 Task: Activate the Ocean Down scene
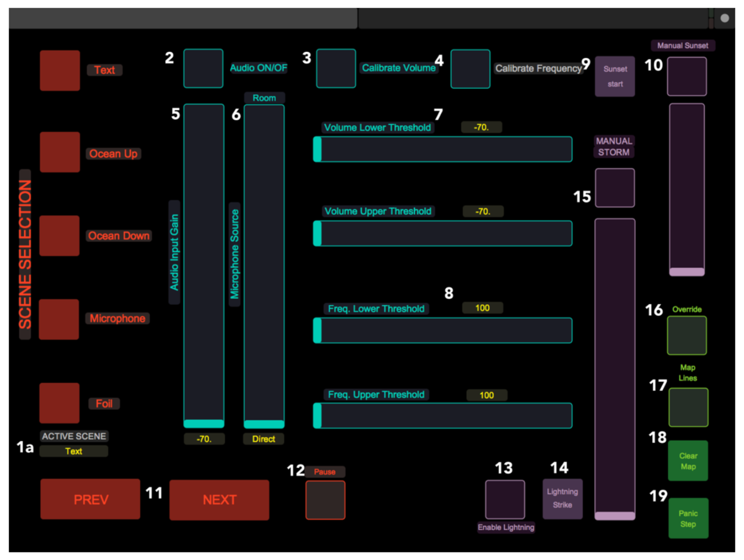point(60,236)
